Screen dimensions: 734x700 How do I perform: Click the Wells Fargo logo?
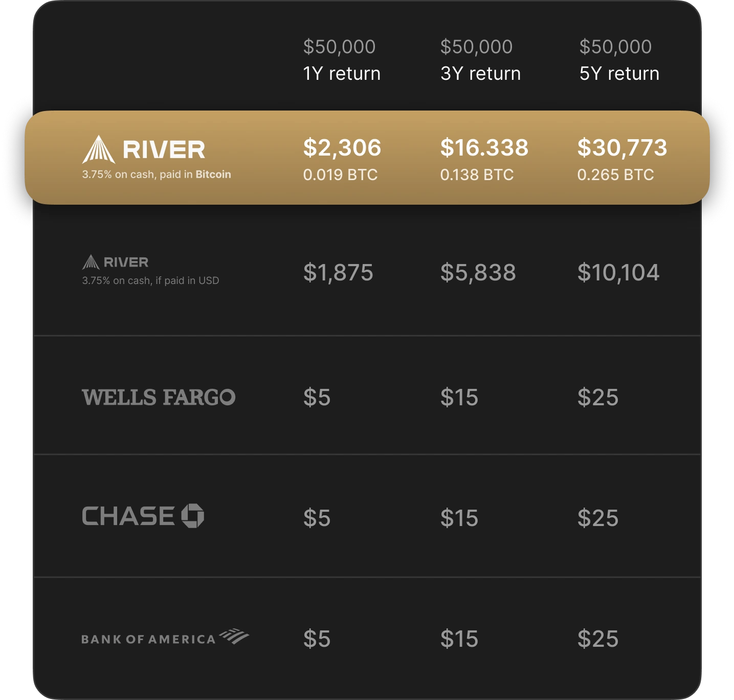pyautogui.click(x=159, y=397)
